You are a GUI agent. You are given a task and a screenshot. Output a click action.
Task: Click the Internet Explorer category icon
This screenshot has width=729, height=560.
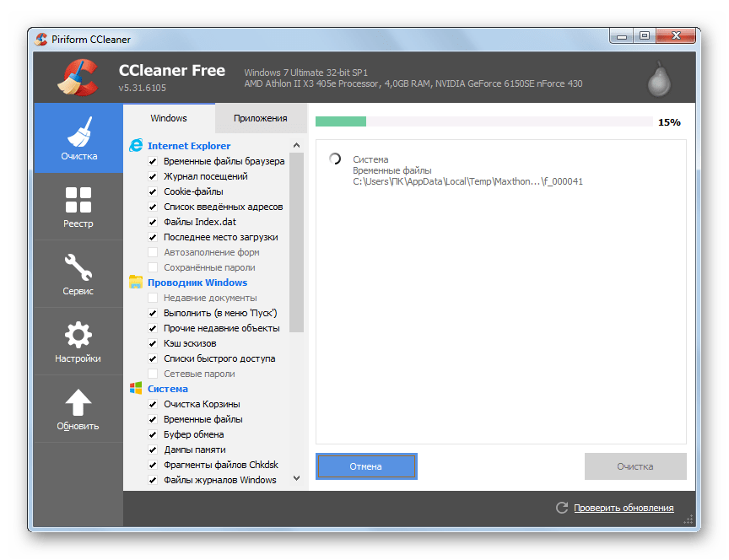[136, 146]
